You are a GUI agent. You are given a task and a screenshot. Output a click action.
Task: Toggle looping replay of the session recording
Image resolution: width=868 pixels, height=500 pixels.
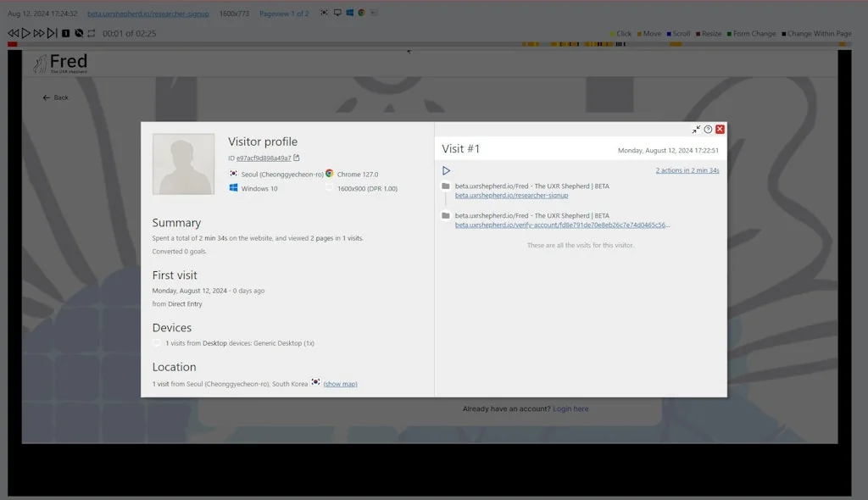[92, 33]
